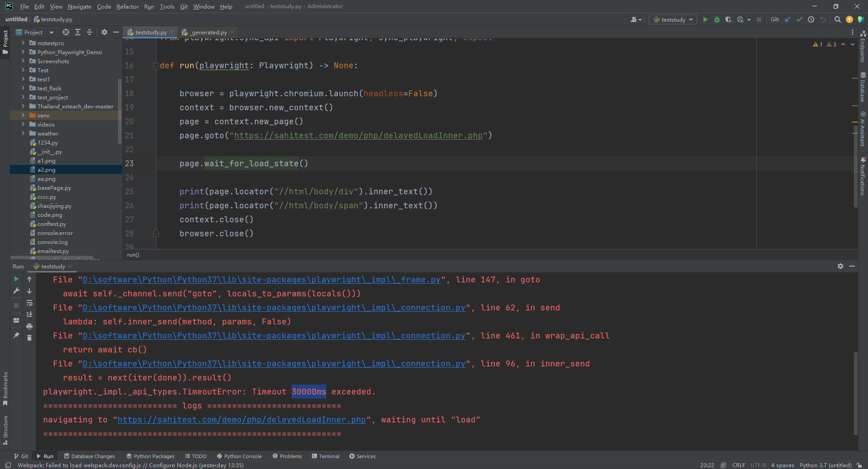Click the restore layout icon in Run panel
This screenshot has height=469, width=868.
pos(16,320)
